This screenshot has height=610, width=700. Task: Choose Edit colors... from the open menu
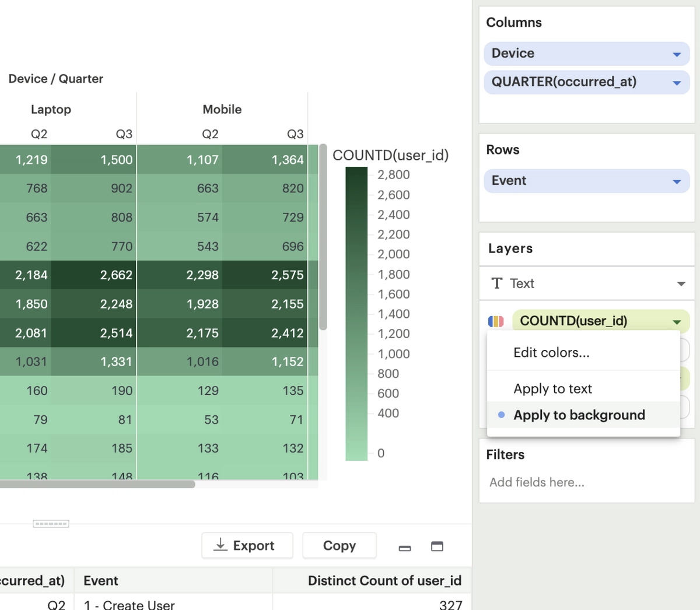551,352
